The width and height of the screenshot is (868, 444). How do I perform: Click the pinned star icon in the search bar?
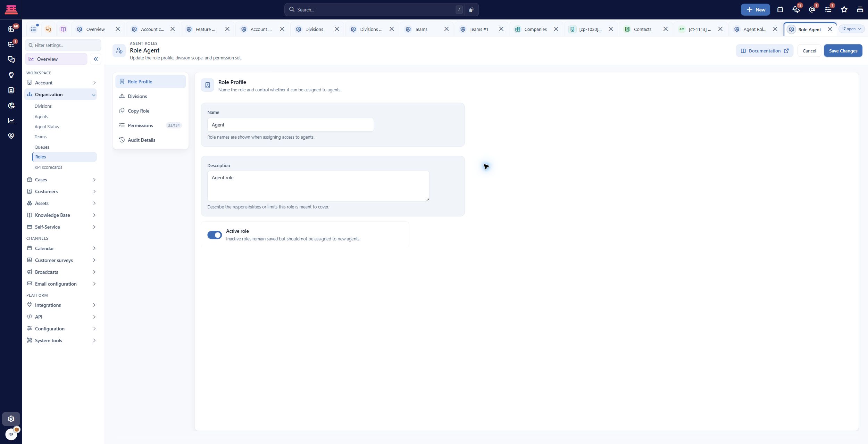[471, 10]
